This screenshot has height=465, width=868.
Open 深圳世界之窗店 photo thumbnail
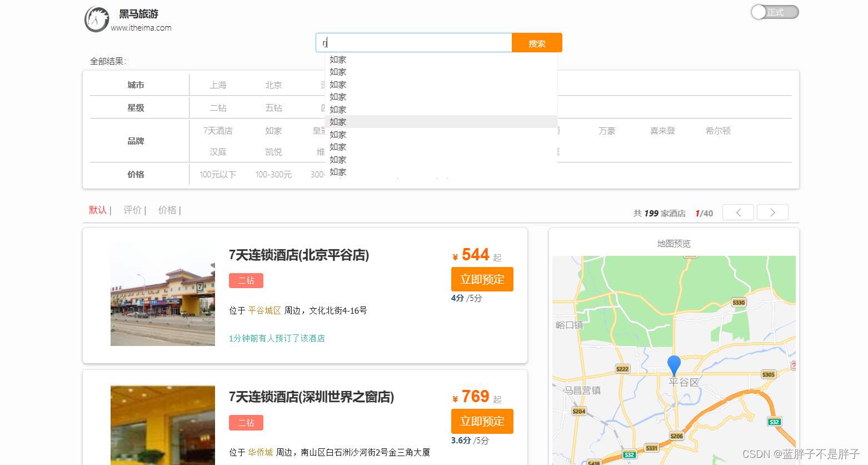tap(163, 426)
